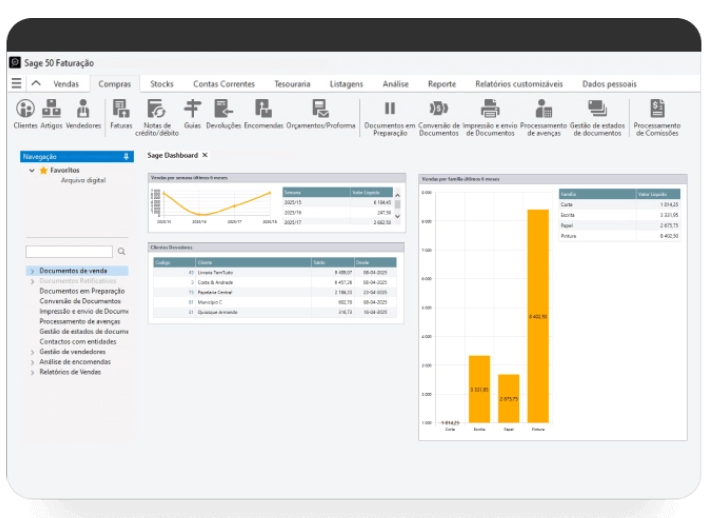Viewport: 708px width, 518px height.
Task: Click the Artigos ribbon icon
Action: 51,109
